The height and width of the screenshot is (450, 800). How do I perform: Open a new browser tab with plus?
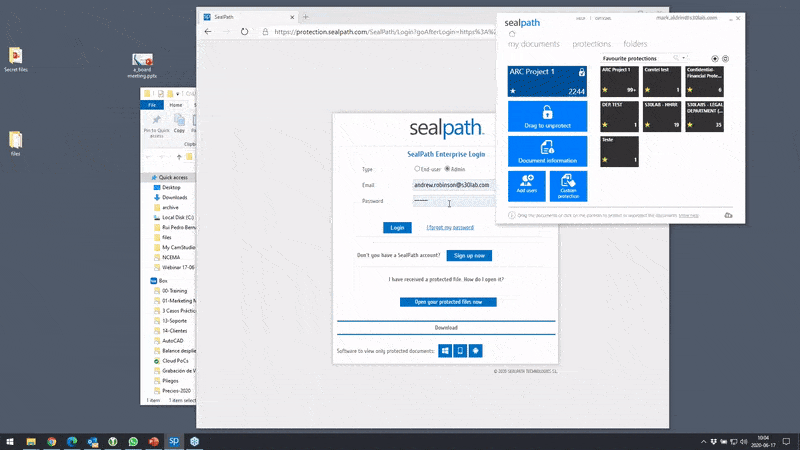pyautogui.click(x=306, y=17)
